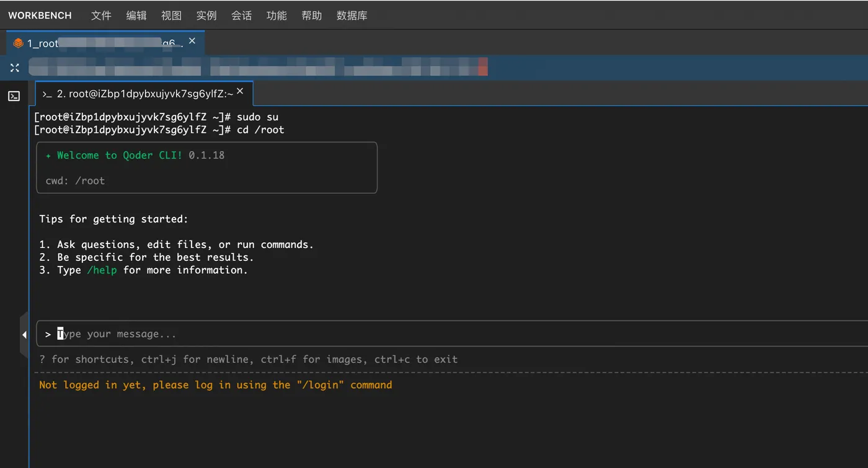Click the orange instance icon on 1_root tab
Viewport: 868px width, 468px height.
[19, 43]
